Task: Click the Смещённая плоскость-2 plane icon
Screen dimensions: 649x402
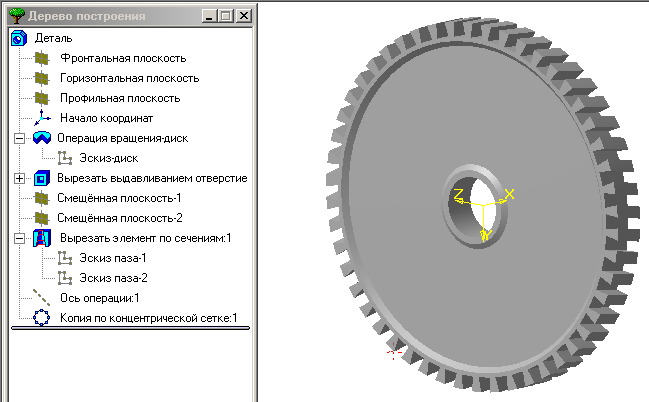Action: point(41,218)
